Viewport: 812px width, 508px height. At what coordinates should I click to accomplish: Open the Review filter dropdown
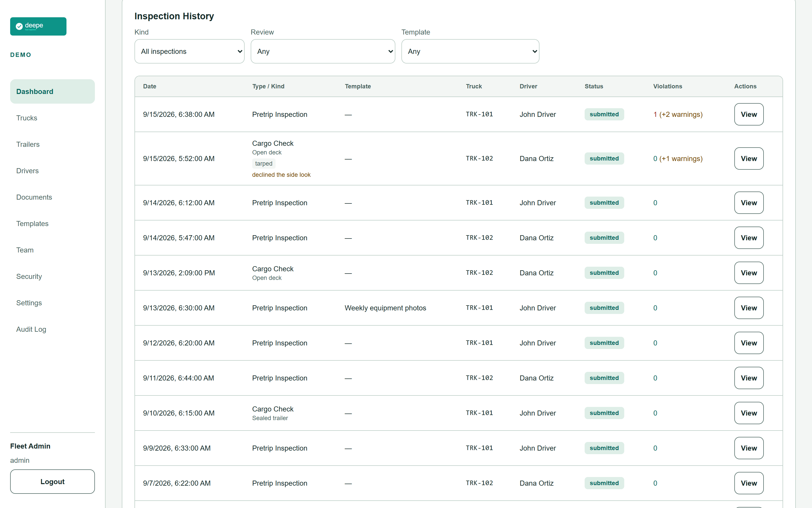[323, 51]
